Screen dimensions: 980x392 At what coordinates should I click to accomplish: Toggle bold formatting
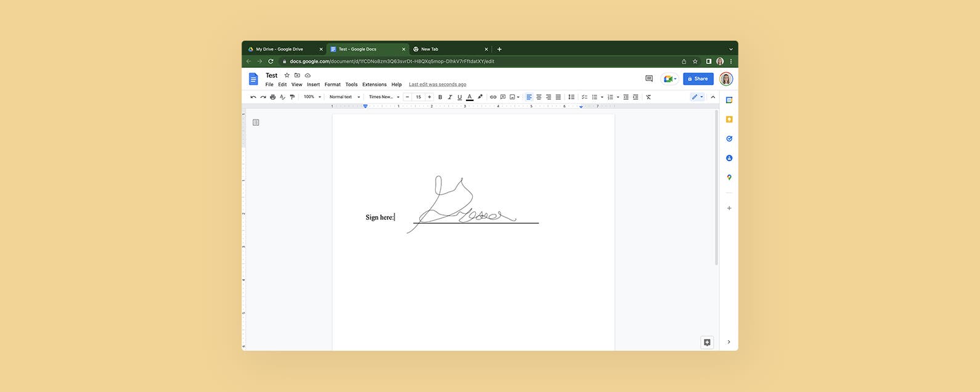[x=440, y=97]
